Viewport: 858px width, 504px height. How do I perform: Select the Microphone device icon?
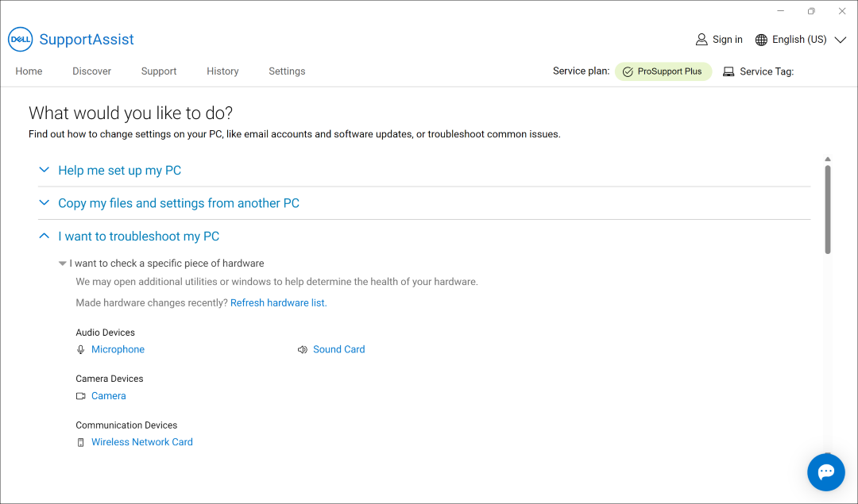point(80,349)
